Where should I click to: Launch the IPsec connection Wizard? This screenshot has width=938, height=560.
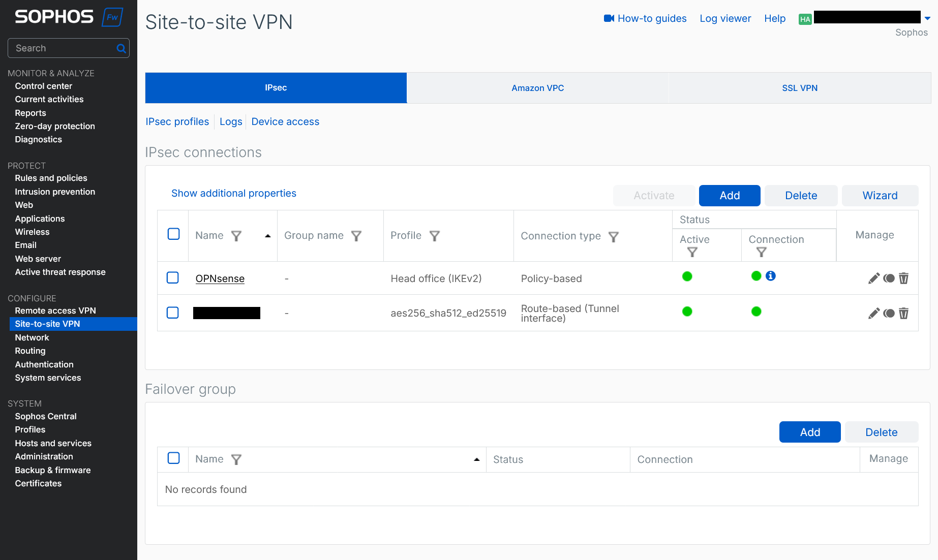(880, 196)
